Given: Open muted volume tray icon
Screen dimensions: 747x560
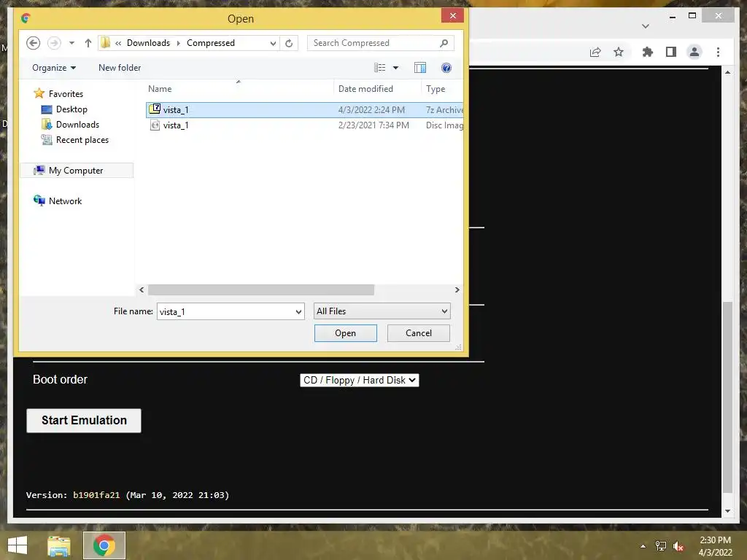Looking at the screenshot, I should pos(678,546).
